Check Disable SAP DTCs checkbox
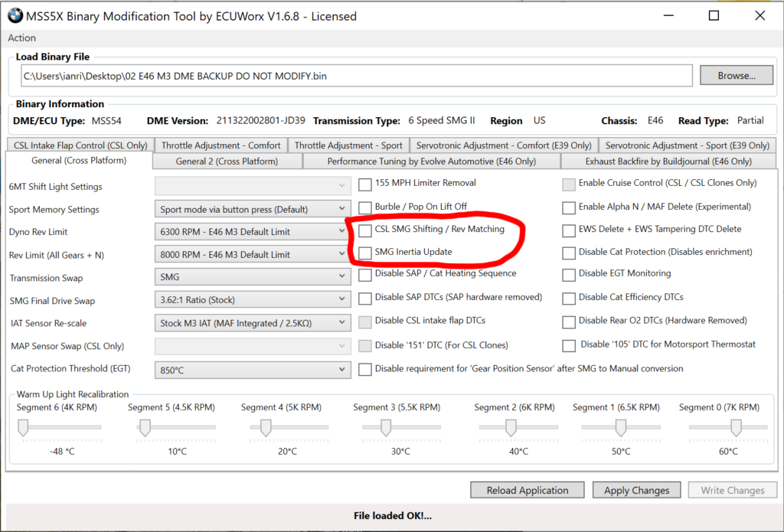This screenshot has height=532, width=784. 365,298
